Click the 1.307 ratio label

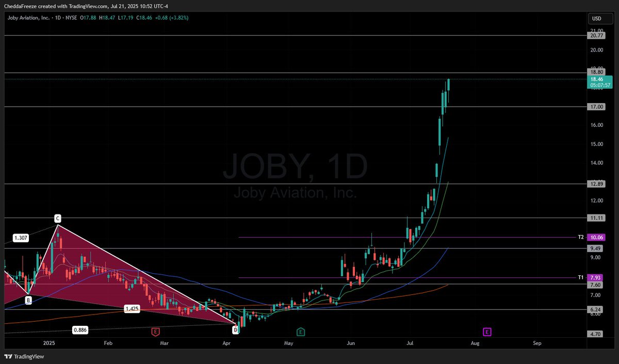click(x=20, y=238)
